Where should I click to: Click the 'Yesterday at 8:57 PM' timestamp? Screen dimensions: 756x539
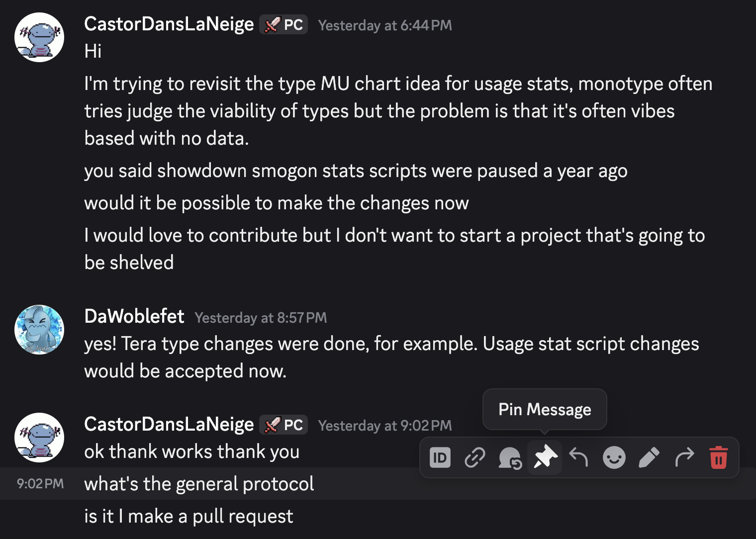(x=261, y=318)
